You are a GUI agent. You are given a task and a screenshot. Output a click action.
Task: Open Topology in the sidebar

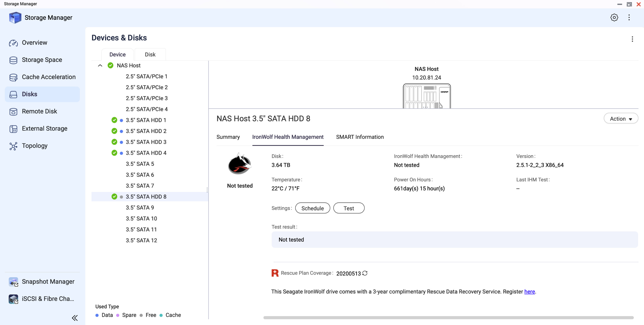43,146
